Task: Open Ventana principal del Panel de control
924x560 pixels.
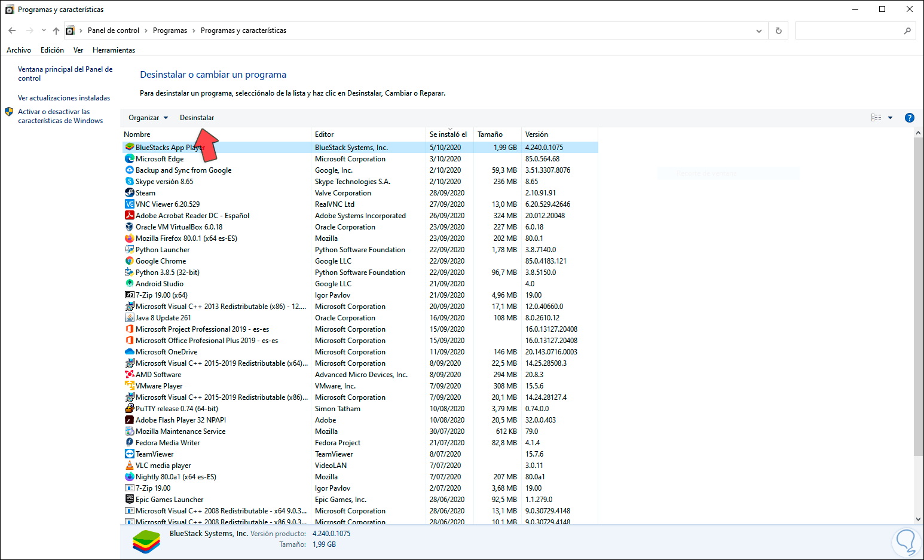Action: [65, 74]
